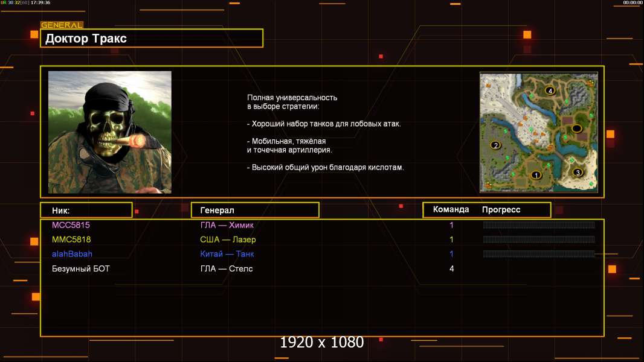644x362 pixels.
Task: Click the ГЛА — Химик general entry
Action: pos(227,225)
